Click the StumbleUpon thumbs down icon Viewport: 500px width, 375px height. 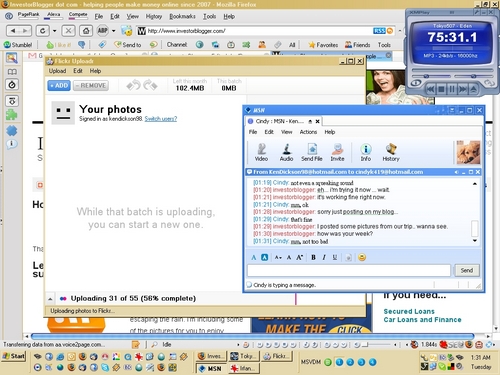81,45
